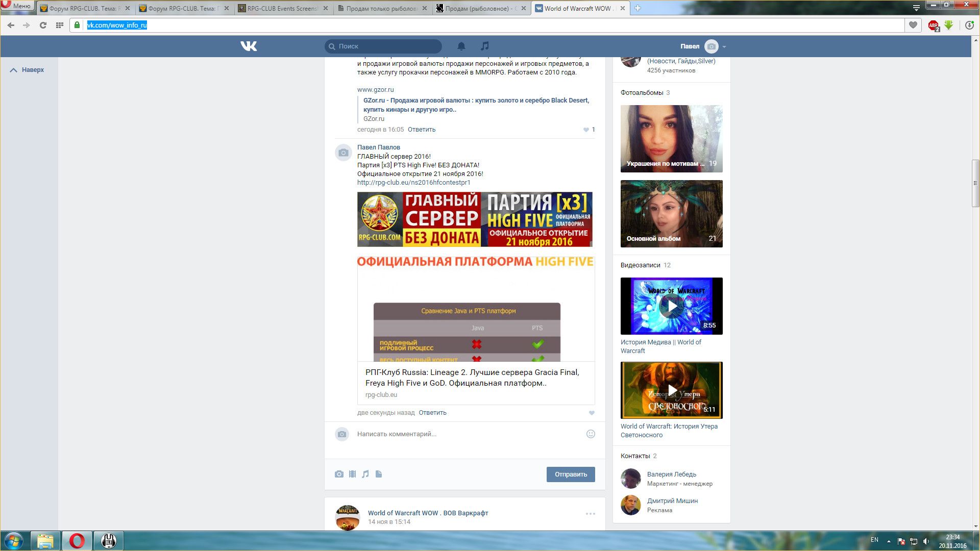This screenshot has height=551, width=980.
Task: Click the VK logo in header
Action: pyautogui.click(x=249, y=46)
